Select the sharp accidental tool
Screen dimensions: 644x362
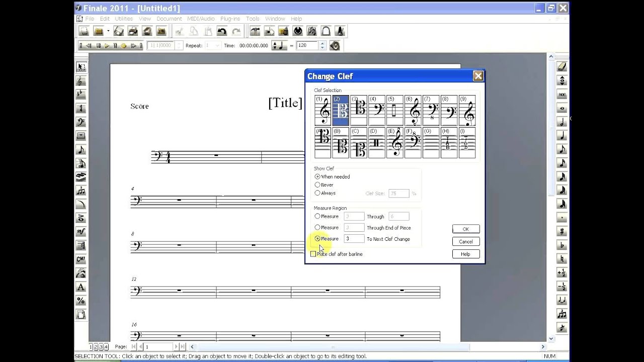pos(562,231)
